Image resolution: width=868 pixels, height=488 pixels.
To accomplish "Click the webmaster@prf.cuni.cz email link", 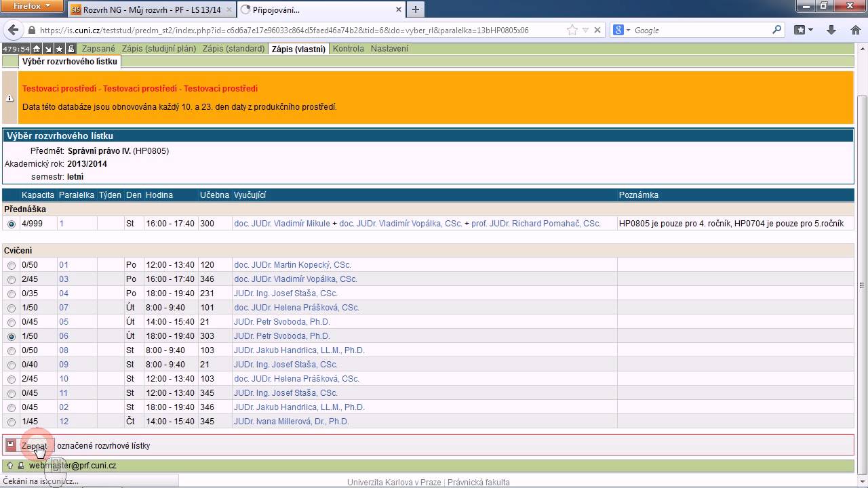I will point(73,466).
